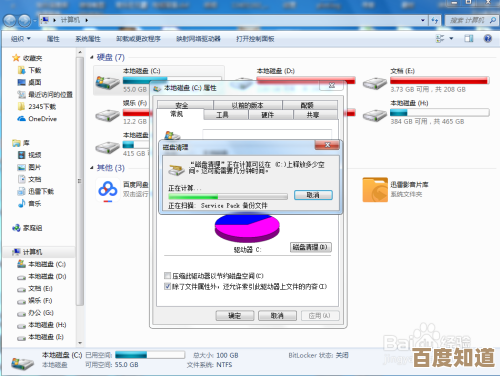The height and width of the screenshot is (376, 500).
Task: Click 系统属性 in the toolbar
Action: (88, 39)
